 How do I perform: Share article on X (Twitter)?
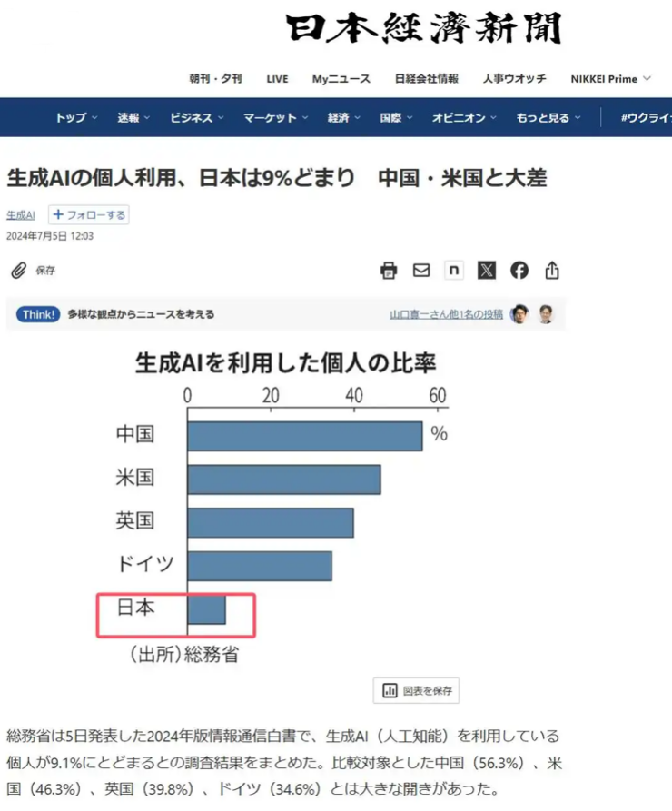pos(487,270)
